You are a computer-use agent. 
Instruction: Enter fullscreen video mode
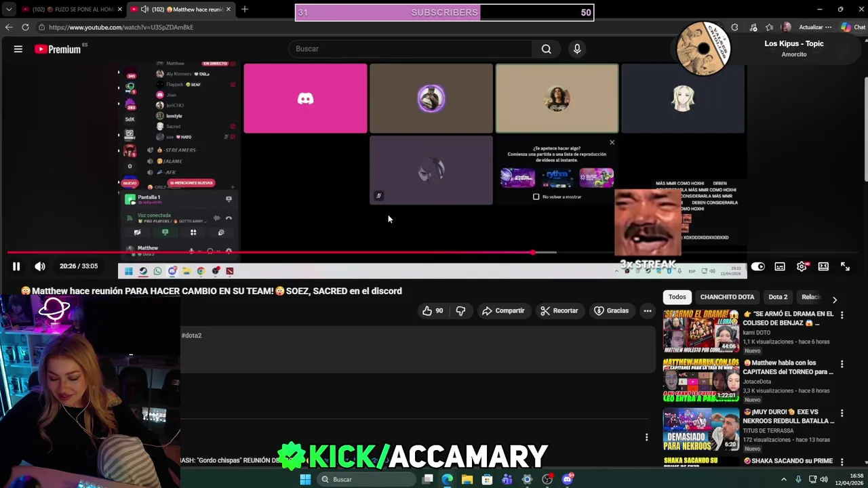[845, 266]
